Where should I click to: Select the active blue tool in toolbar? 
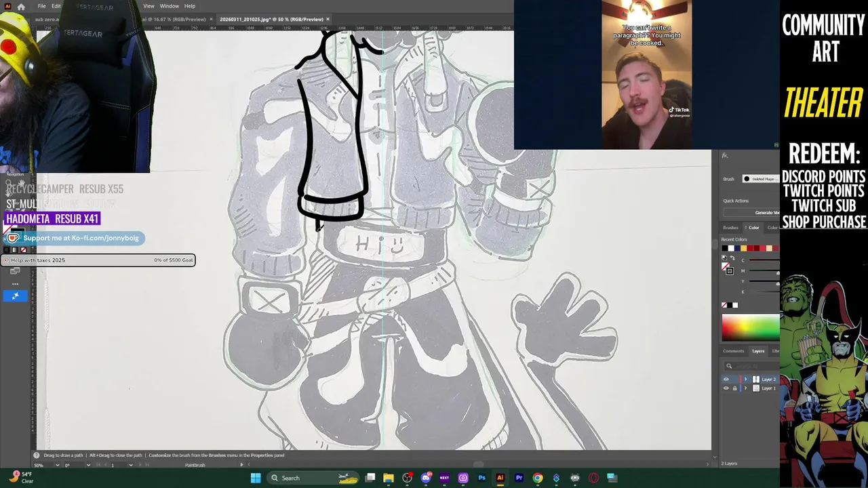(15, 296)
